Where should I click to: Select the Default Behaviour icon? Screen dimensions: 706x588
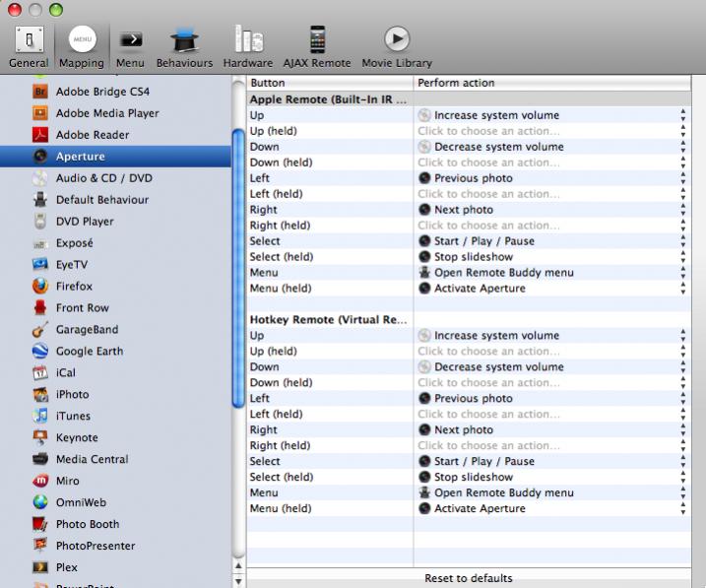click(40, 200)
